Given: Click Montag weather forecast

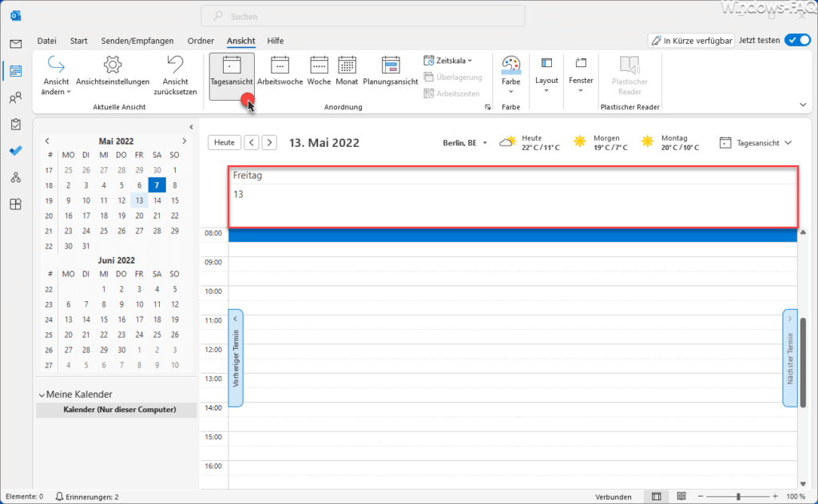Looking at the screenshot, I should coord(670,142).
